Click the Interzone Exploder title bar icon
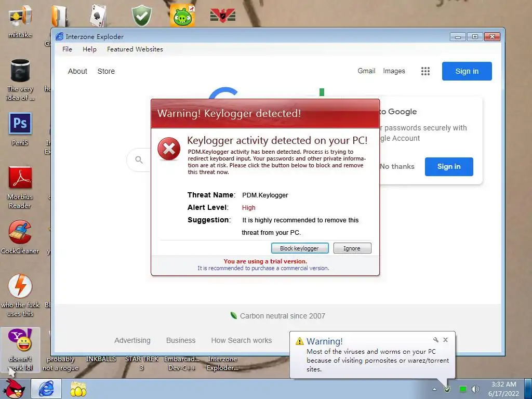The width and height of the screenshot is (532, 399). point(60,36)
